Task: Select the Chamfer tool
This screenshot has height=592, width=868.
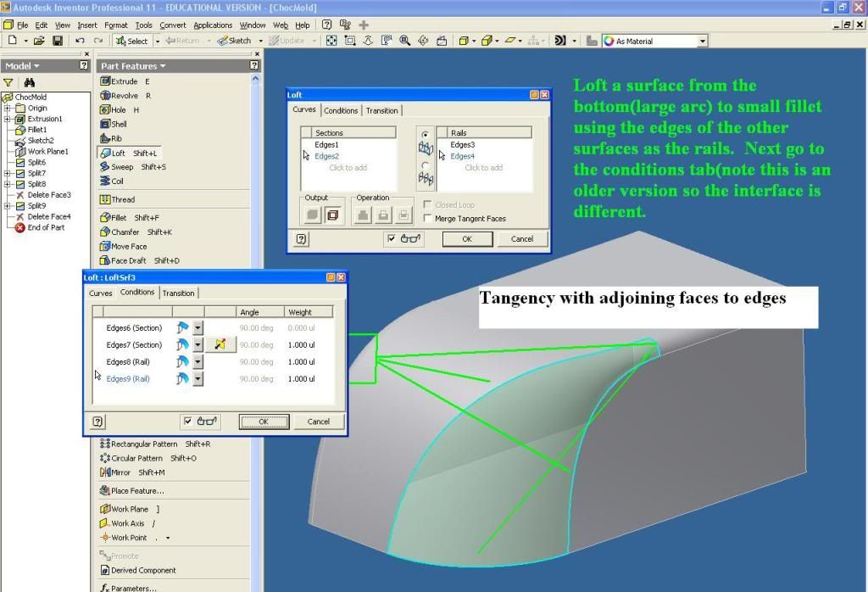Action: (106, 232)
